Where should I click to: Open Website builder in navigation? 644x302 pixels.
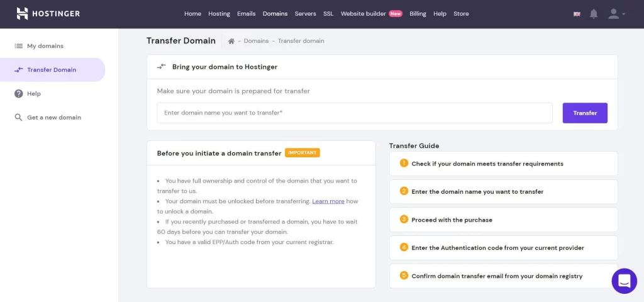tap(363, 14)
